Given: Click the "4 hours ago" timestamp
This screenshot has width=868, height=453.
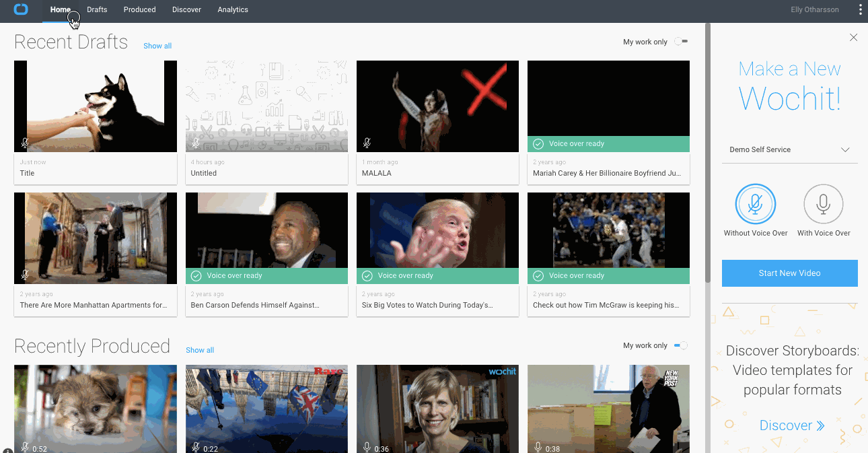Looking at the screenshot, I should 208,162.
